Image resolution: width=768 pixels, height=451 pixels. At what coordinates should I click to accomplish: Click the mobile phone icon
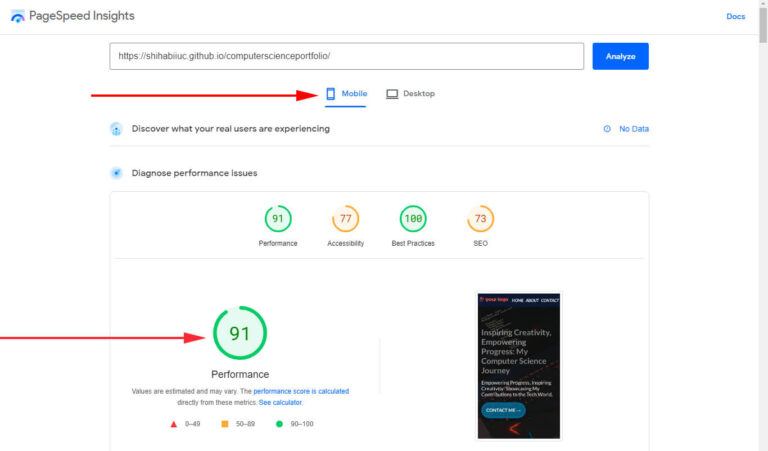331,94
